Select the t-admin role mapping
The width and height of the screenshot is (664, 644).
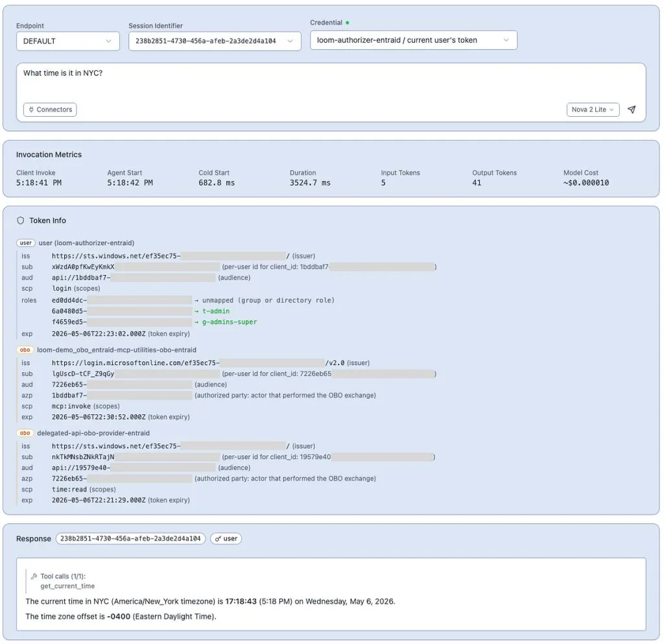point(216,311)
